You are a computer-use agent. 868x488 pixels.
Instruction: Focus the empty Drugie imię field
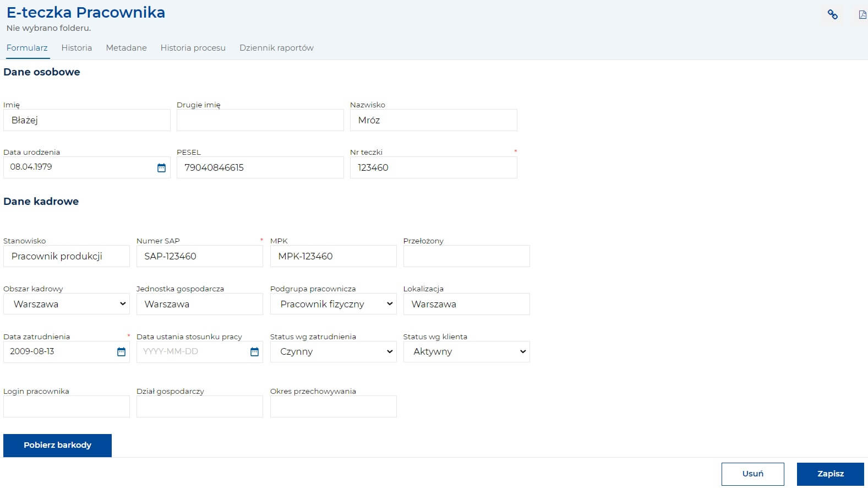coord(260,120)
